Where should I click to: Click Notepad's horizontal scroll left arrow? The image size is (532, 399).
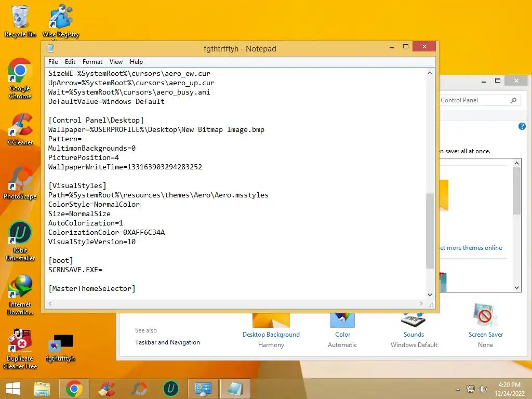[x=50, y=303]
